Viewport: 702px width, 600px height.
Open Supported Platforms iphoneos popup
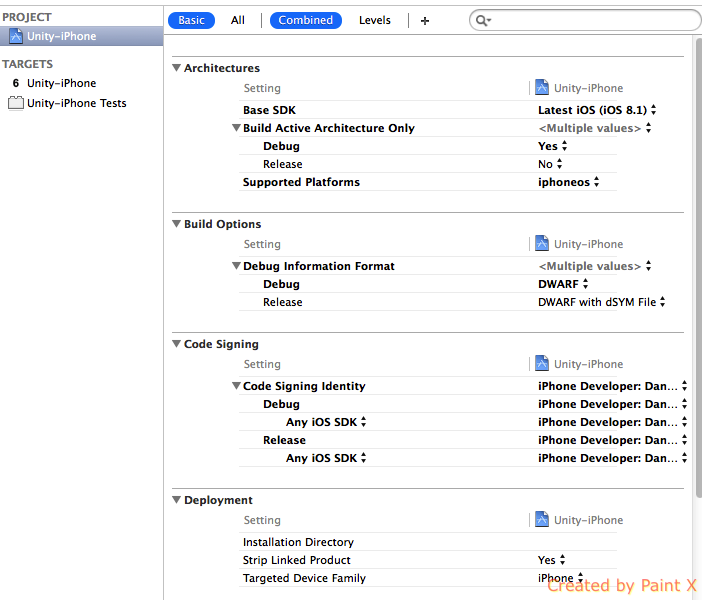point(569,182)
